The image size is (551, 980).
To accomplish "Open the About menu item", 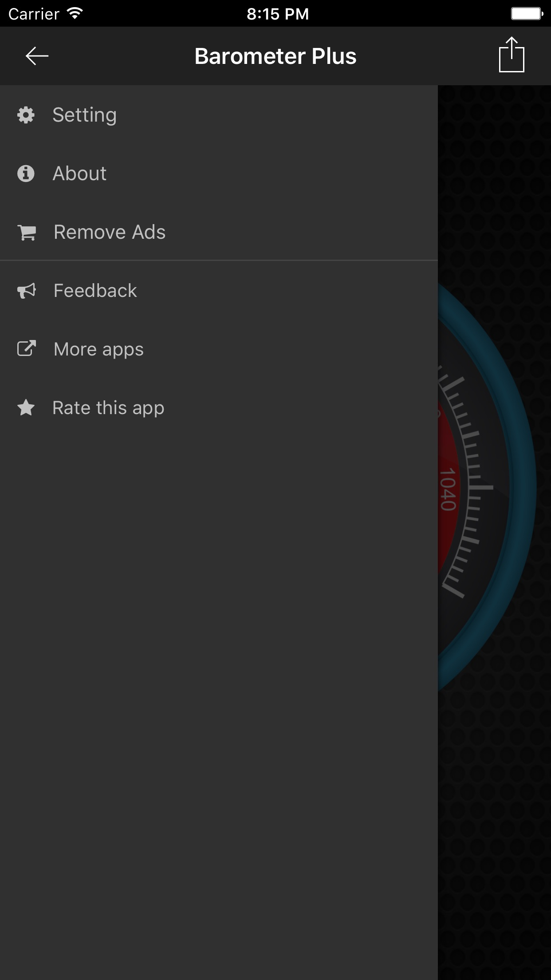I will pos(219,173).
